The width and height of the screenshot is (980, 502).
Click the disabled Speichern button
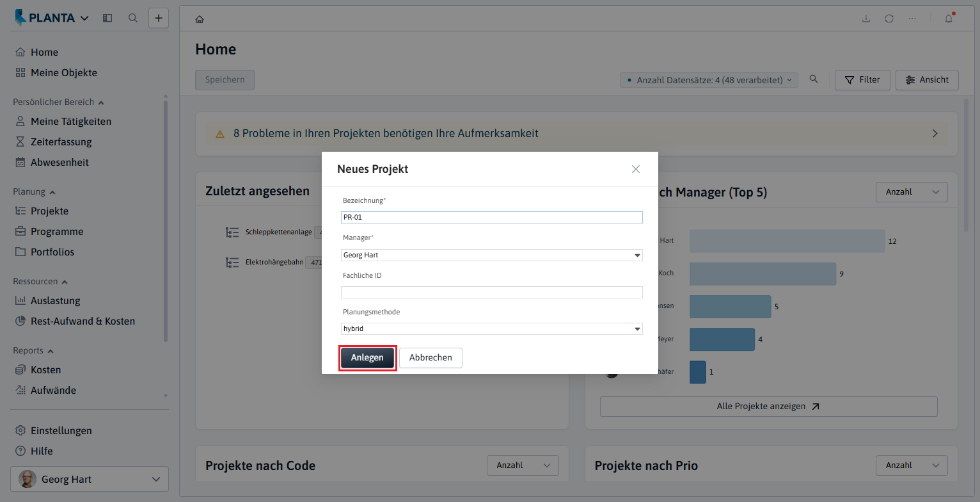coord(225,80)
